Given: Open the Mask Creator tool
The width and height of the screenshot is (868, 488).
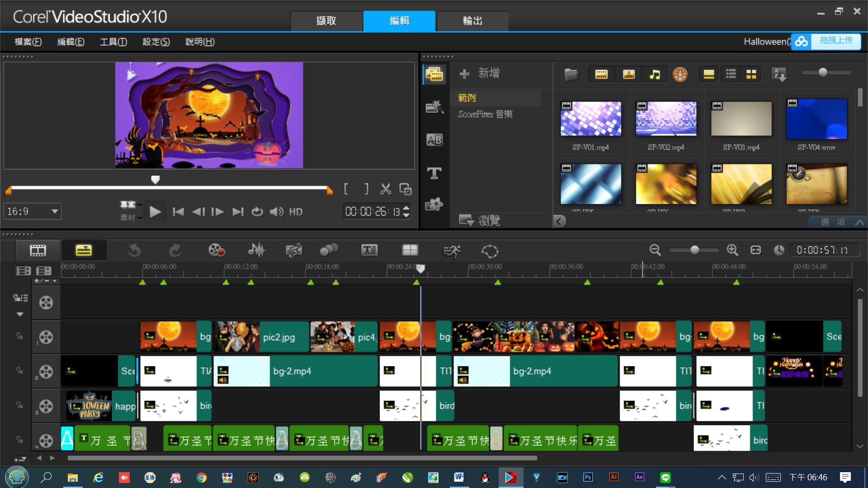Looking at the screenshot, I should 490,251.
